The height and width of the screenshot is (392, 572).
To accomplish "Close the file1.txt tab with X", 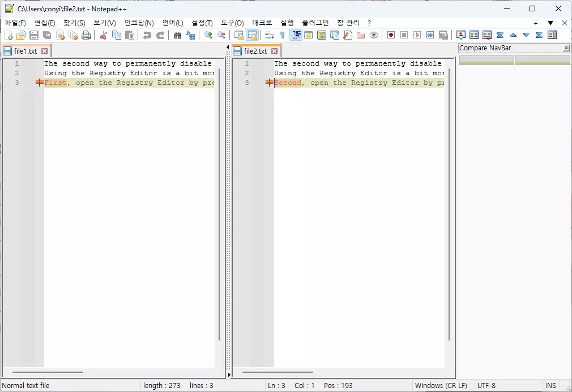I will tap(45, 51).
